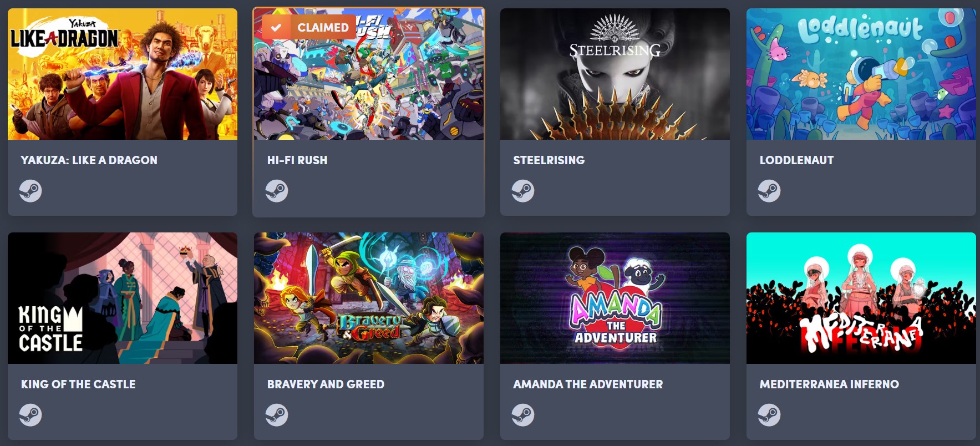Click the Steam icon under King of the Castle
The height and width of the screenshot is (446, 980).
pos(31,415)
